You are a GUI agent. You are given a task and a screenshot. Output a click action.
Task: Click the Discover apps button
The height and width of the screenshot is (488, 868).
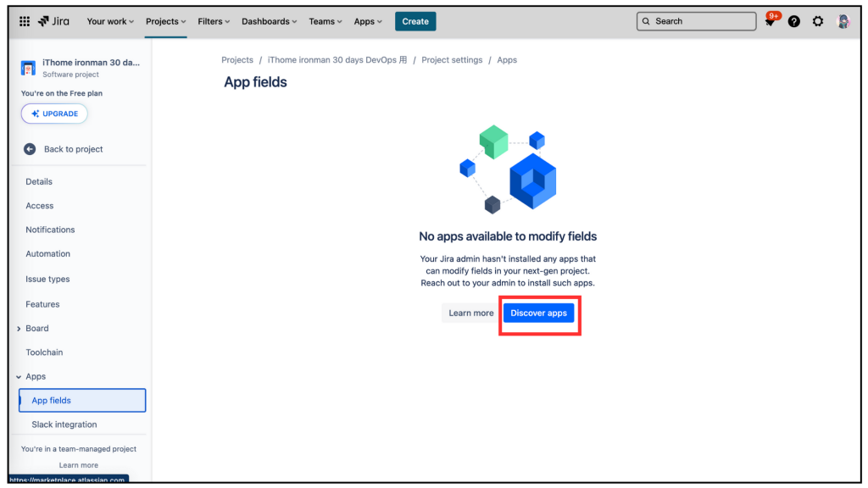coord(538,313)
